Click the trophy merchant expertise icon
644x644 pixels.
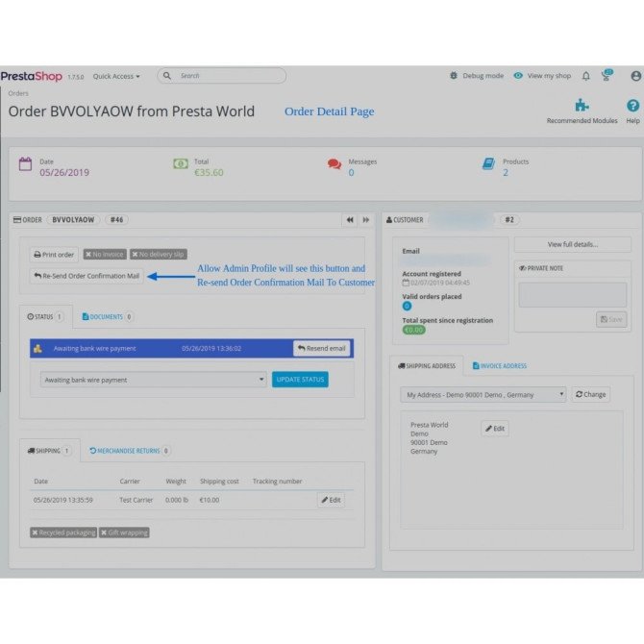(607, 75)
